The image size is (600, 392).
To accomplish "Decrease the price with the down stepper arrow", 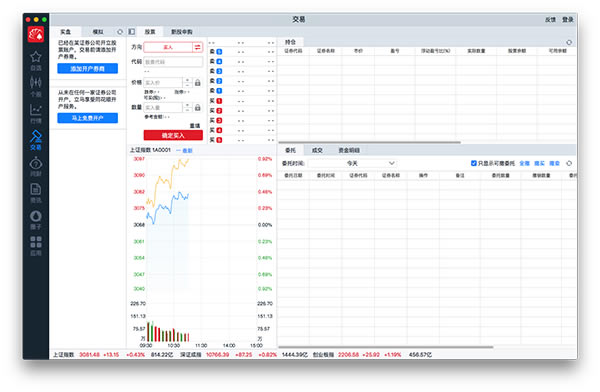I will pos(188,85).
